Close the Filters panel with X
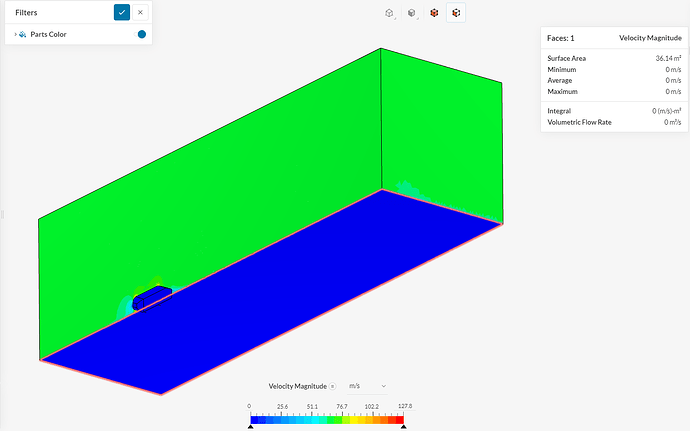This screenshot has width=690, height=431. coord(140,12)
